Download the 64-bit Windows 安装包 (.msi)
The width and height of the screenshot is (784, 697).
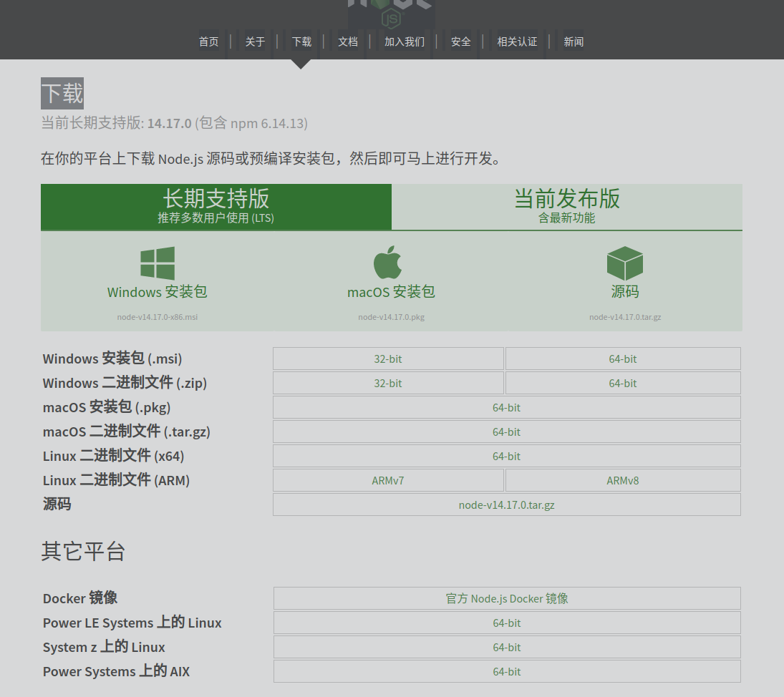622,359
